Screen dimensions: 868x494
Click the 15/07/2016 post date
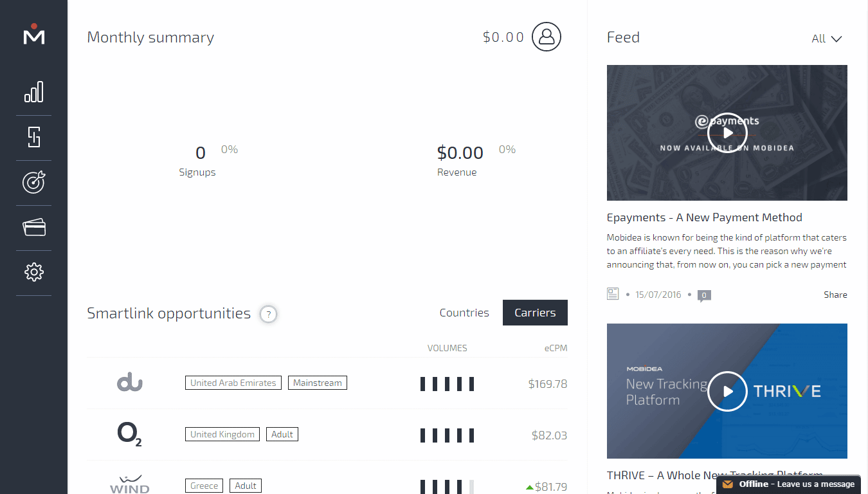pyautogui.click(x=658, y=295)
